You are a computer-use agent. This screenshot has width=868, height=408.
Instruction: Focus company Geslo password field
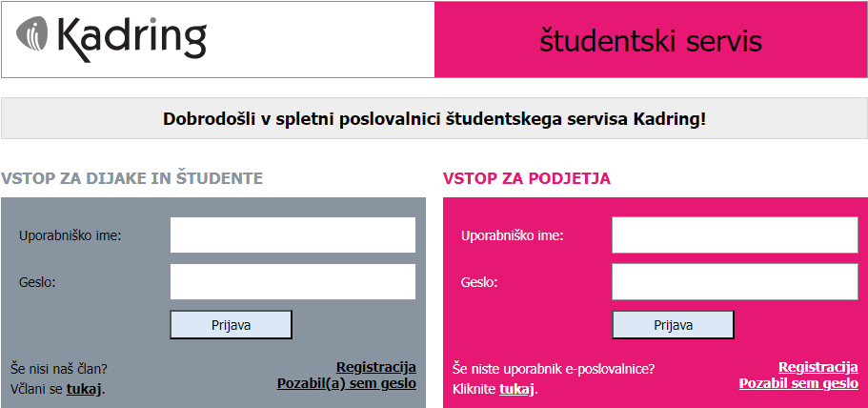pyautogui.click(x=735, y=282)
